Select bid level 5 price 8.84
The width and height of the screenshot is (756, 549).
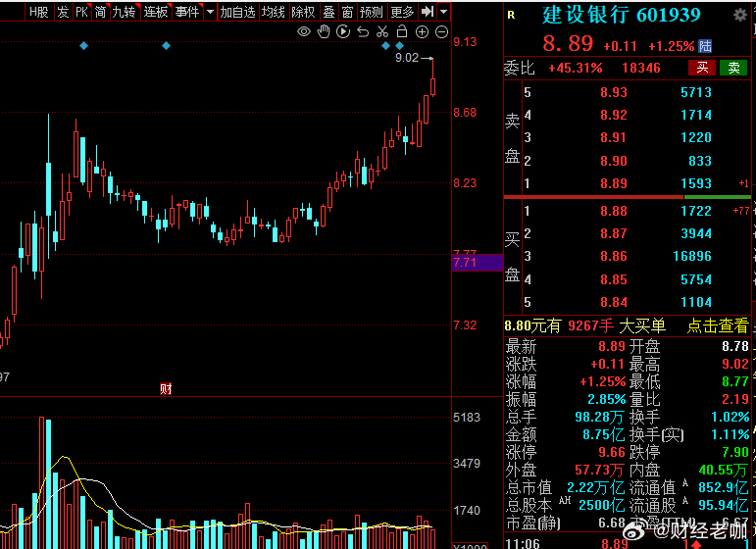click(613, 302)
